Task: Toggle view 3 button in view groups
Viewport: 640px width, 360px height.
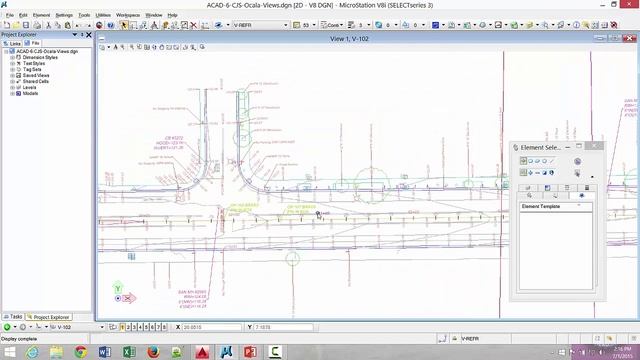Action: pos(135,327)
